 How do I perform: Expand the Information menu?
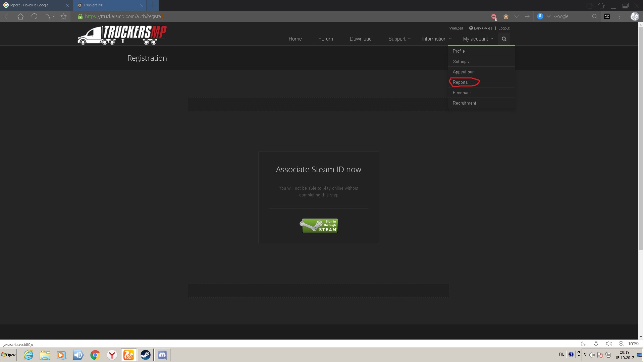437,39
